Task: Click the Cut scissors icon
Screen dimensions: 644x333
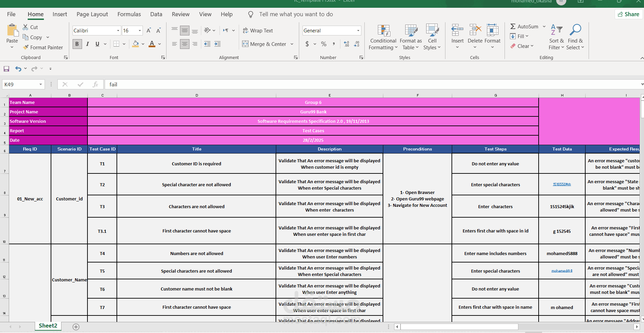Action: 26,27
